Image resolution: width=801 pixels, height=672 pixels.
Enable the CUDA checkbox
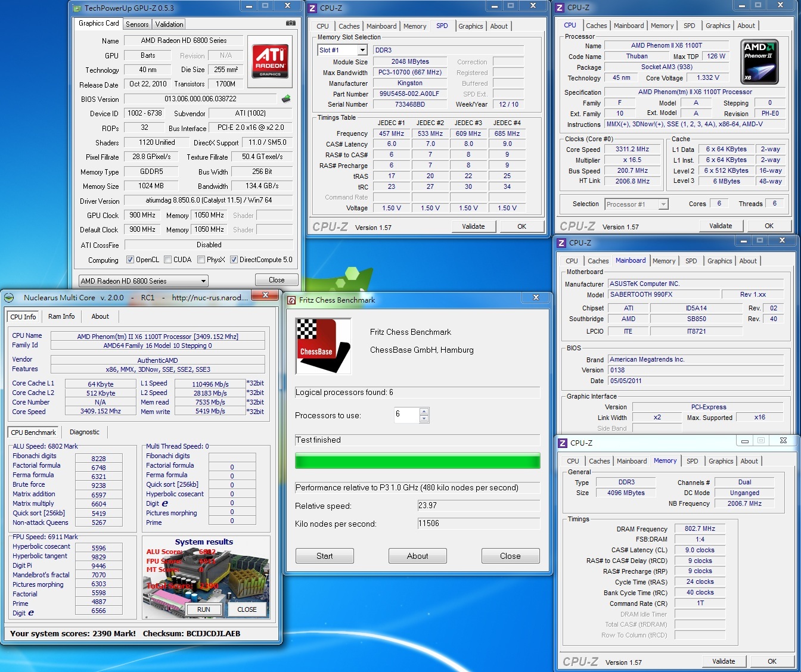[x=168, y=260]
